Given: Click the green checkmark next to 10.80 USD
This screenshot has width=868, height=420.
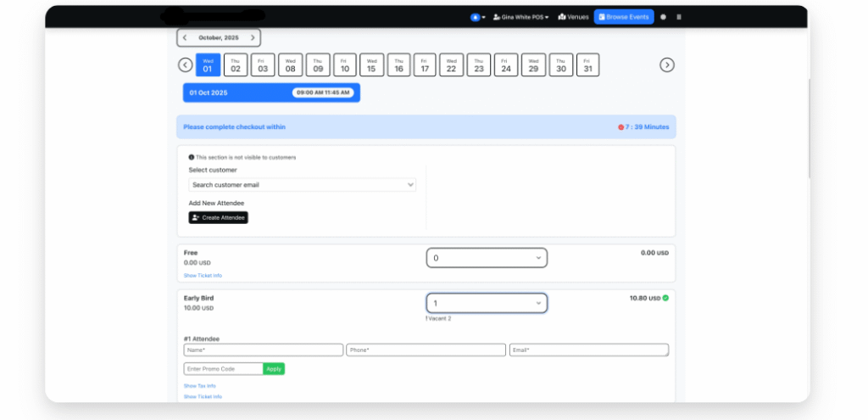Looking at the screenshot, I should click(665, 298).
